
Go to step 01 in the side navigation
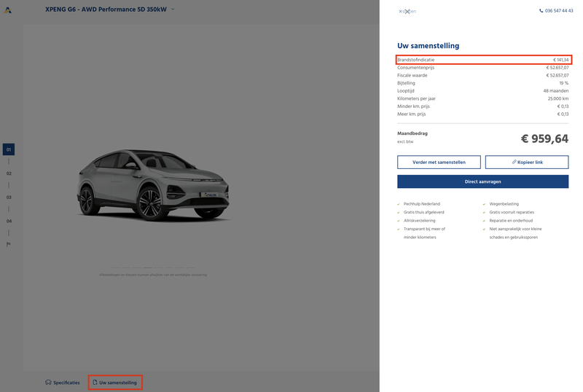pos(9,149)
